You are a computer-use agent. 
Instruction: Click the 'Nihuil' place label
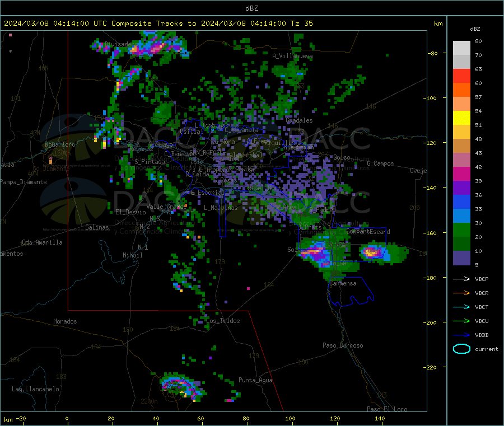(132, 255)
